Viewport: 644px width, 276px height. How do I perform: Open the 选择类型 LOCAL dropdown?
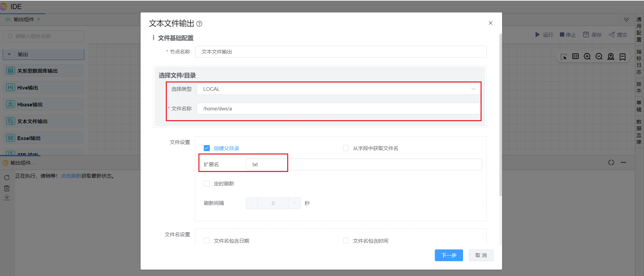338,89
